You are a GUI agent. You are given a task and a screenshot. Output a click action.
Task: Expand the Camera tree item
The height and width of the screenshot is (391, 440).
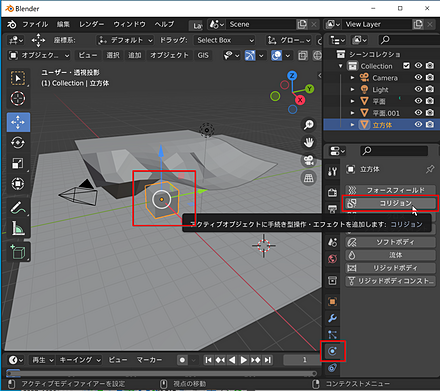point(352,78)
